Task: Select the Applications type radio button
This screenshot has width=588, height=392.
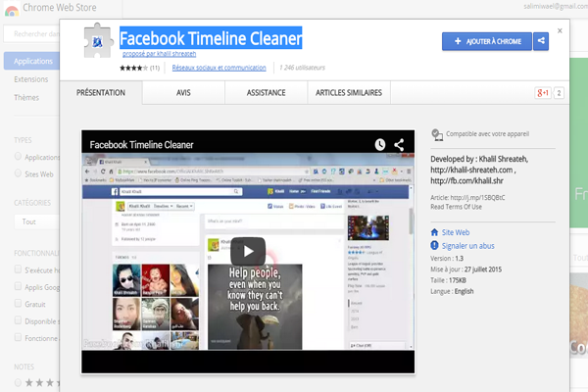Action: click(x=18, y=156)
